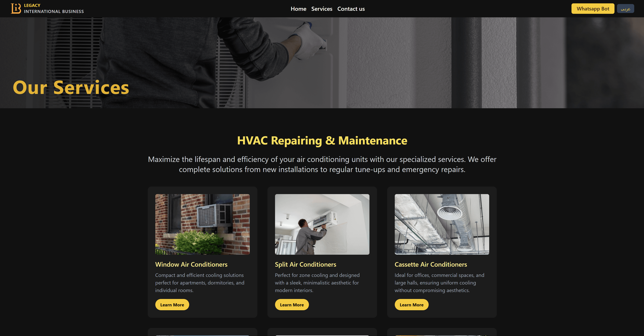Click the Window AC description text

[200, 283]
